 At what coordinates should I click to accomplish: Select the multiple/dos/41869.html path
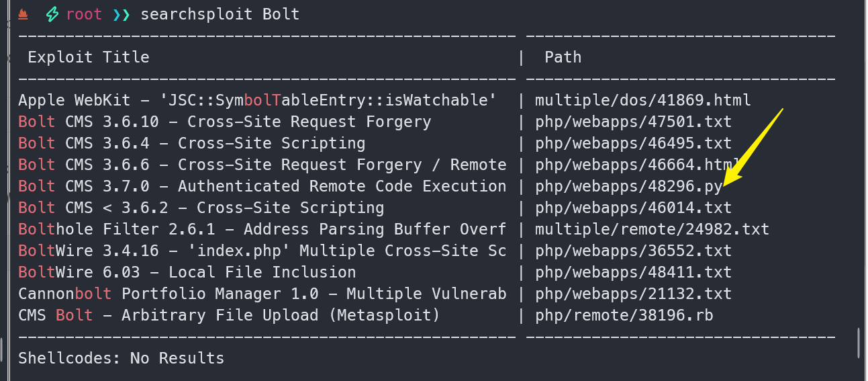coord(642,100)
